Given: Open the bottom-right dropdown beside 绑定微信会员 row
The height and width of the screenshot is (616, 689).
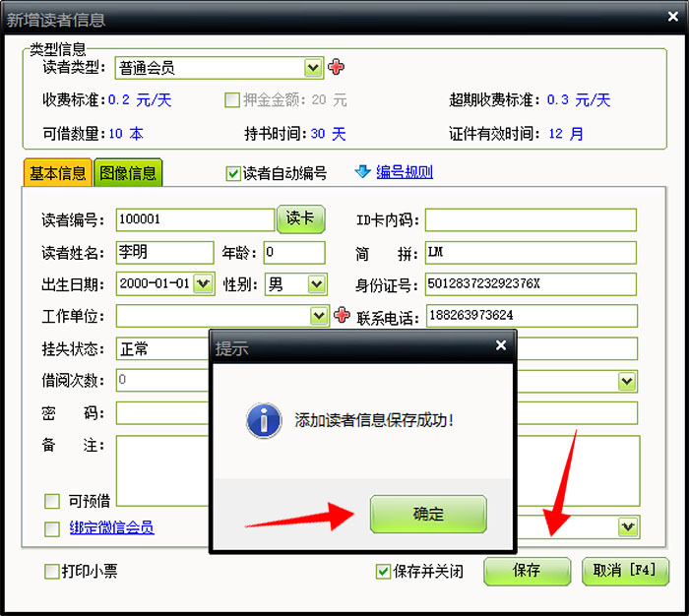Looking at the screenshot, I should [628, 526].
